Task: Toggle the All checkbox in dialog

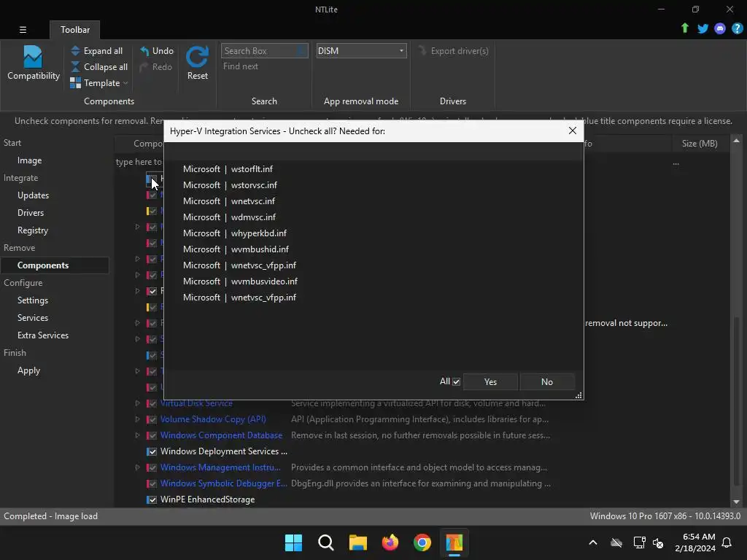Action: point(456,381)
